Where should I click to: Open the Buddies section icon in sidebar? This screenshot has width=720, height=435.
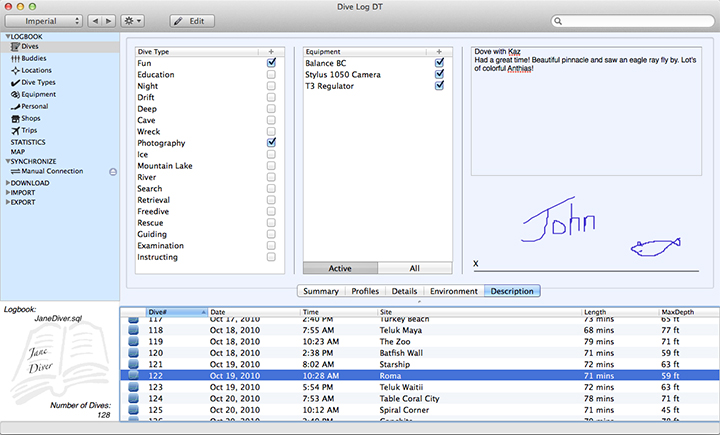click(x=15, y=58)
